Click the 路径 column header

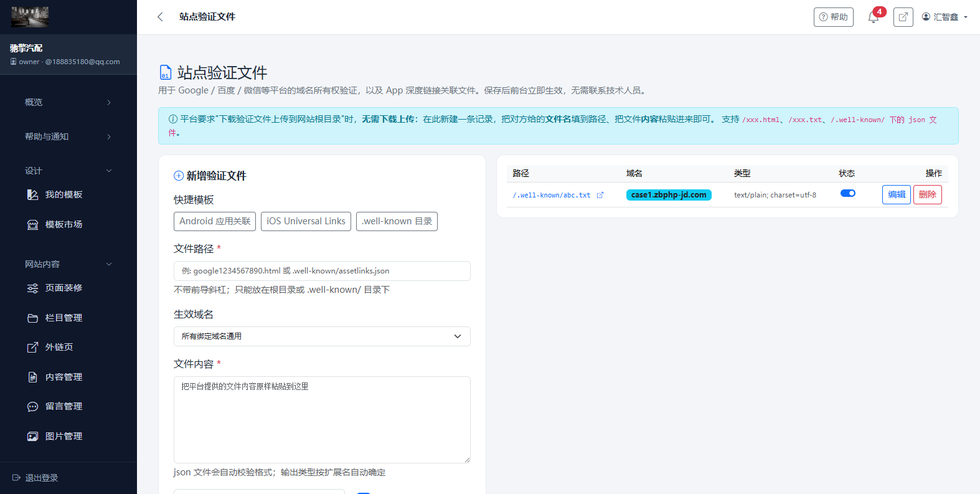point(521,173)
